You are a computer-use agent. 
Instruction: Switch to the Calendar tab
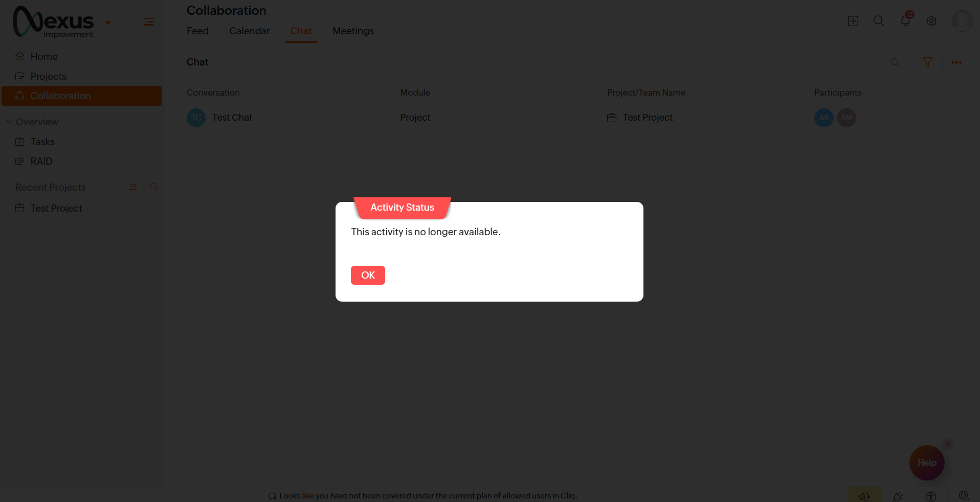tap(249, 31)
